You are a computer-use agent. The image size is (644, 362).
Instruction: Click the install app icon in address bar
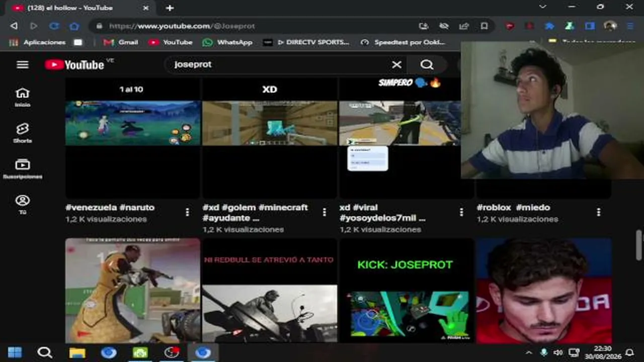pos(424,26)
